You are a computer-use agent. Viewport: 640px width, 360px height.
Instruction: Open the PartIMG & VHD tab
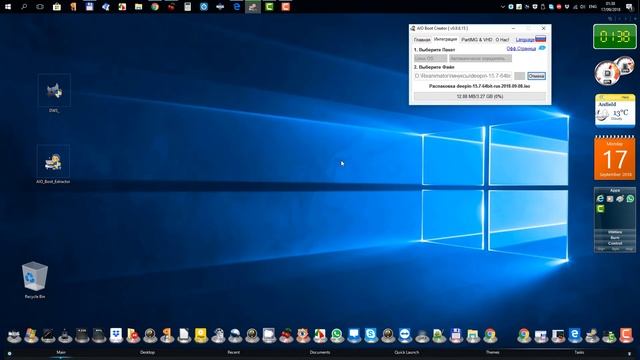point(476,40)
